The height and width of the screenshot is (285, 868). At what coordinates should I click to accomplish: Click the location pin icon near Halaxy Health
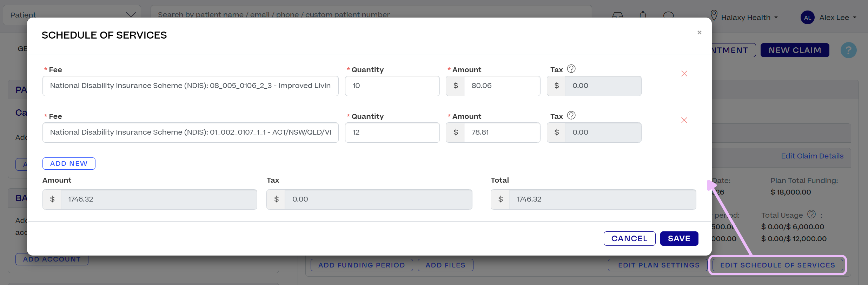[x=714, y=15]
